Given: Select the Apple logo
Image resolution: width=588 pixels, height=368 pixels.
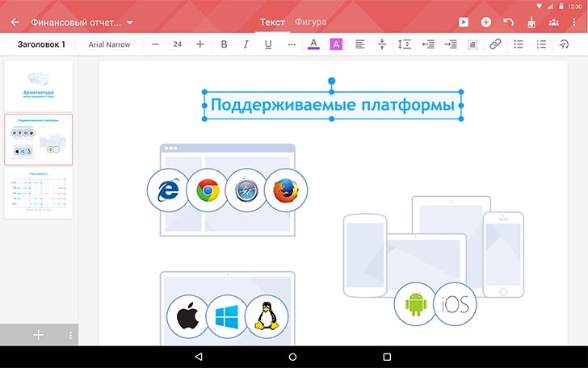Looking at the screenshot, I should coord(187,316).
